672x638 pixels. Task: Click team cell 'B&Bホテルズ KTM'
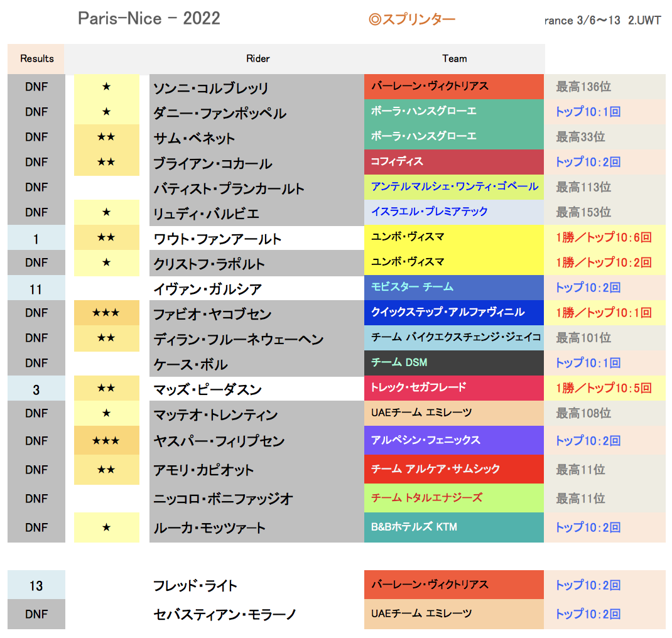454,527
